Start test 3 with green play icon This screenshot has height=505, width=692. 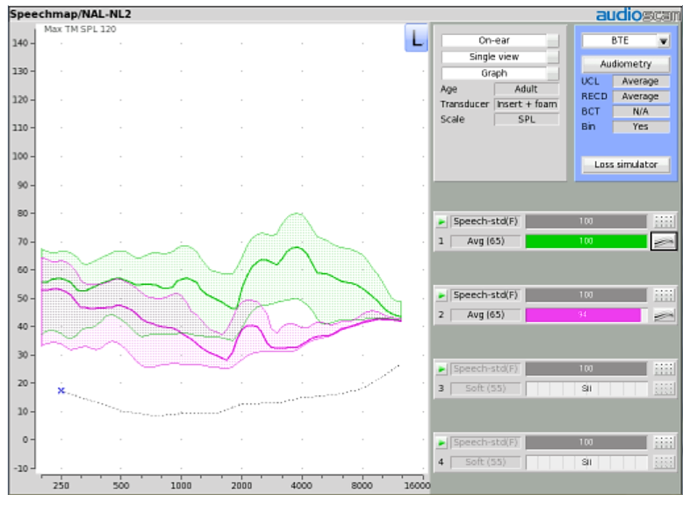(x=442, y=369)
